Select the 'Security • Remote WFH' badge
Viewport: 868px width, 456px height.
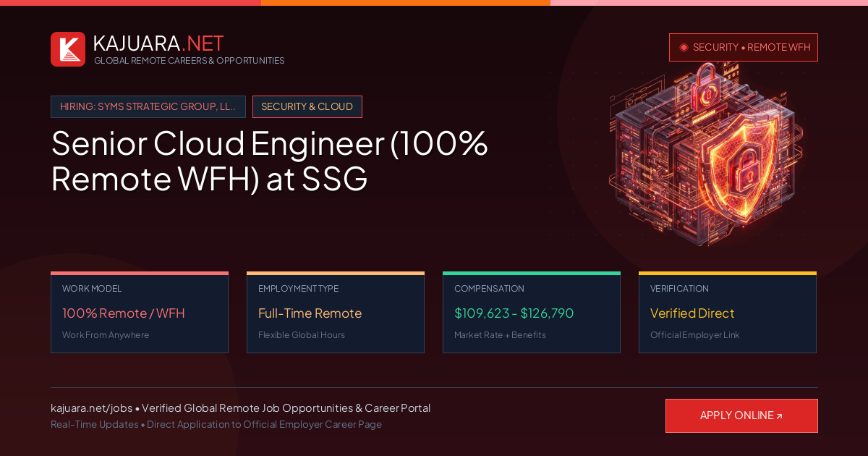point(744,47)
